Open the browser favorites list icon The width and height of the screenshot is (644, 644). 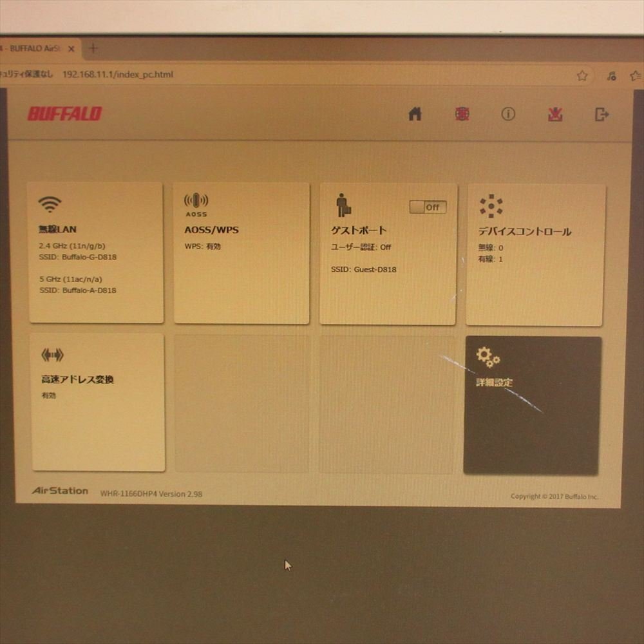(x=636, y=75)
